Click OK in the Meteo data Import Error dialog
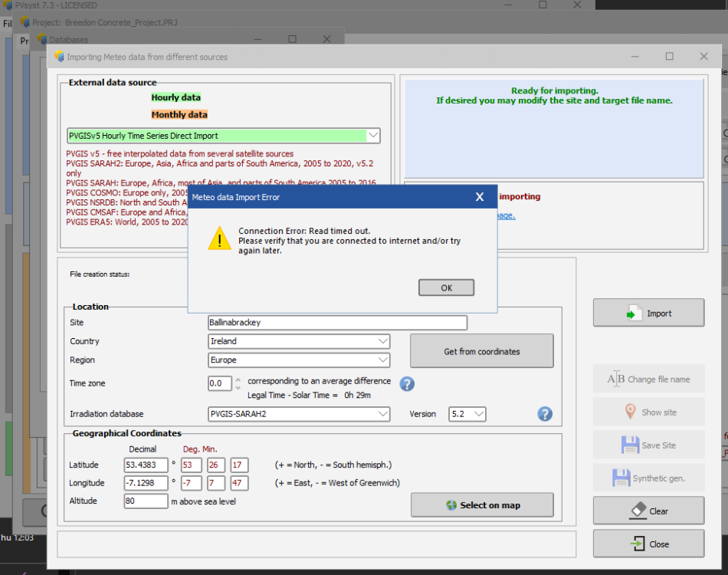The width and height of the screenshot is (728, 575). [x=446, y=287]
